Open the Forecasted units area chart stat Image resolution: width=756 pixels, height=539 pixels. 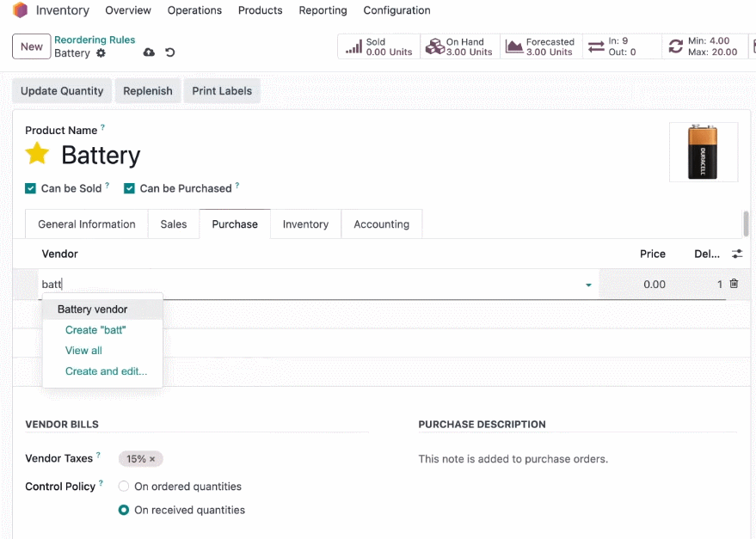click(x=541, y=46)
